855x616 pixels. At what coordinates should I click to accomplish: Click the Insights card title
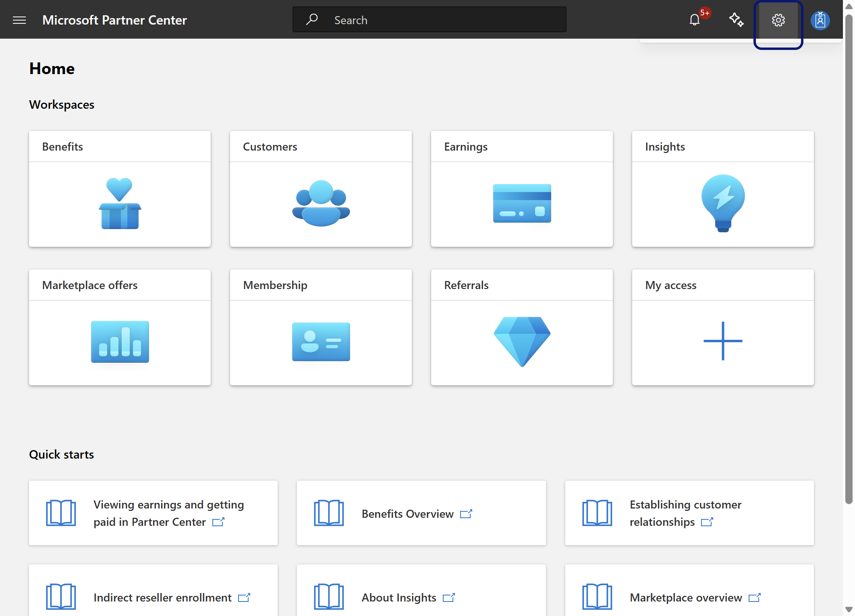[x=665, y=147]
